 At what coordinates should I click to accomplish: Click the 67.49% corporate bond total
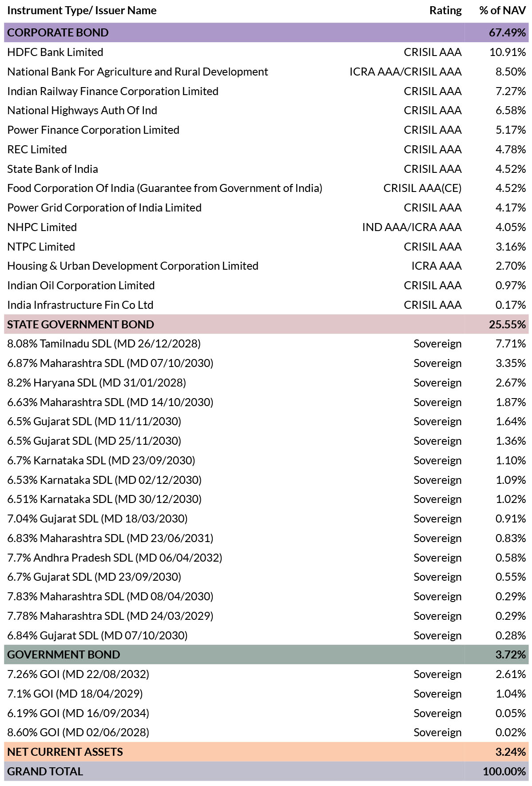coord(507,32)
